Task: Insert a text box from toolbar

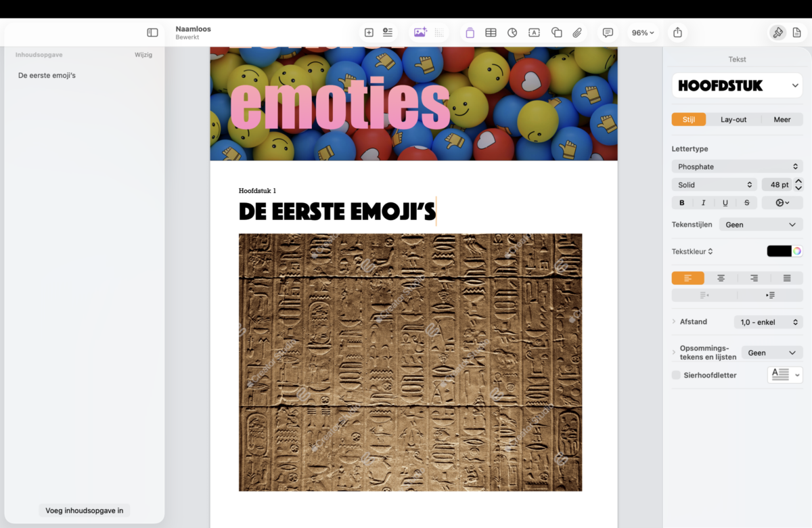Action: coord(534,32)
